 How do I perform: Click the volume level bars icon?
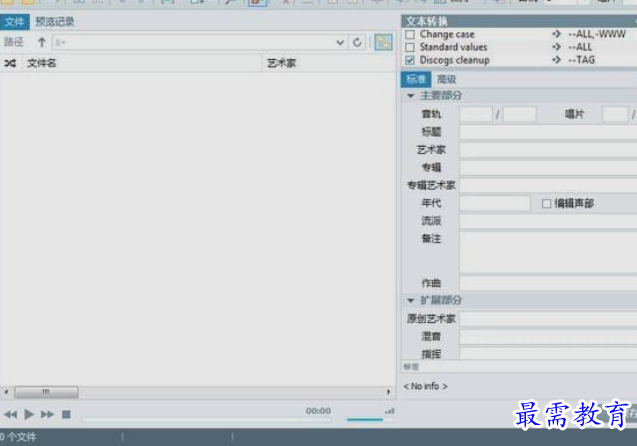(390, 411)
